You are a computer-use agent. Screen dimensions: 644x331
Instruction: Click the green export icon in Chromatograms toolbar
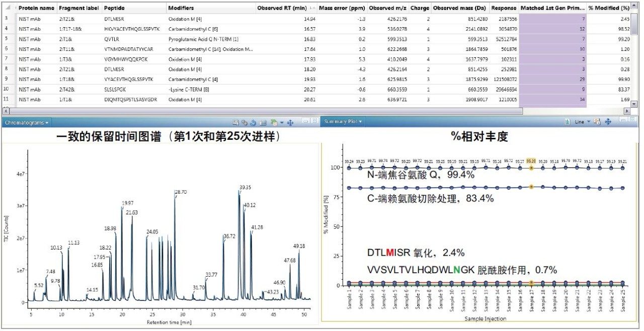(x=274, y=122)
